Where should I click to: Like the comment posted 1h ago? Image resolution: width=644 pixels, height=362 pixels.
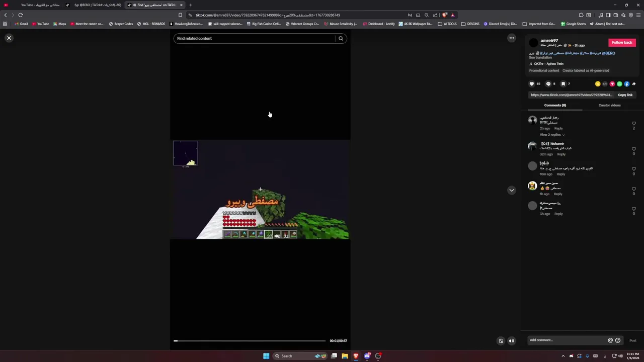coord(633,189)
